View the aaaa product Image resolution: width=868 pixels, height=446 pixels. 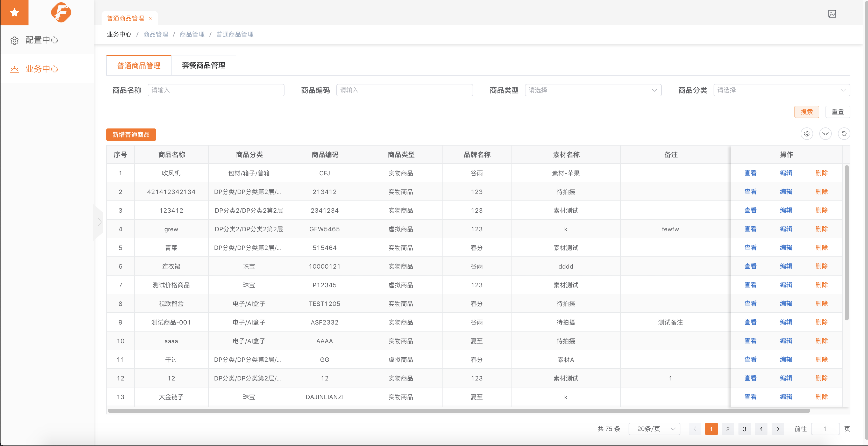coord(750,341)
